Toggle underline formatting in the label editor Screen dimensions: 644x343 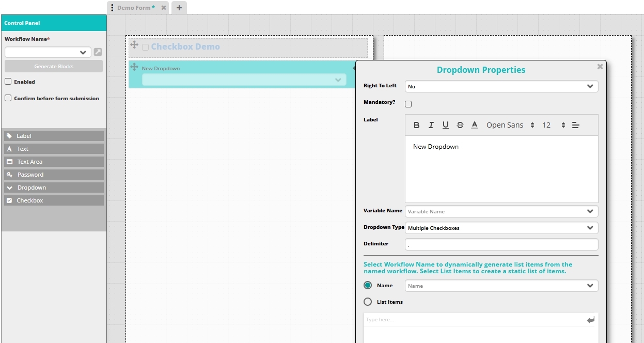446,125
